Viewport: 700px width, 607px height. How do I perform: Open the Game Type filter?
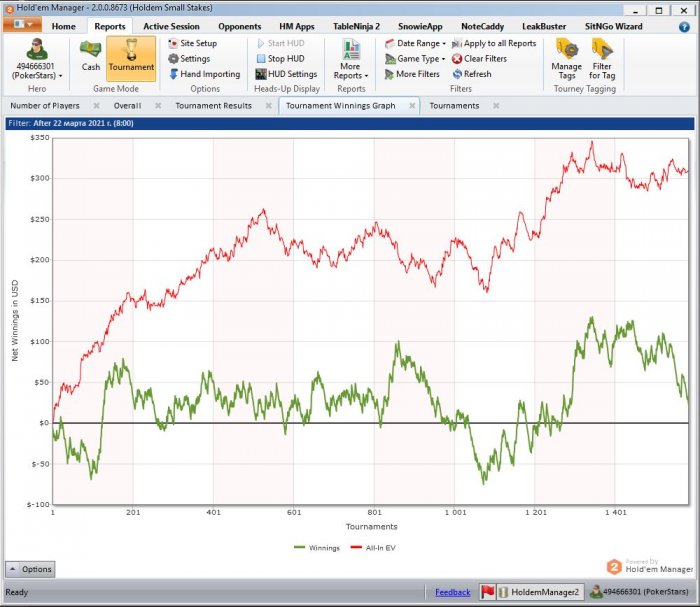[x=415, y=58]
